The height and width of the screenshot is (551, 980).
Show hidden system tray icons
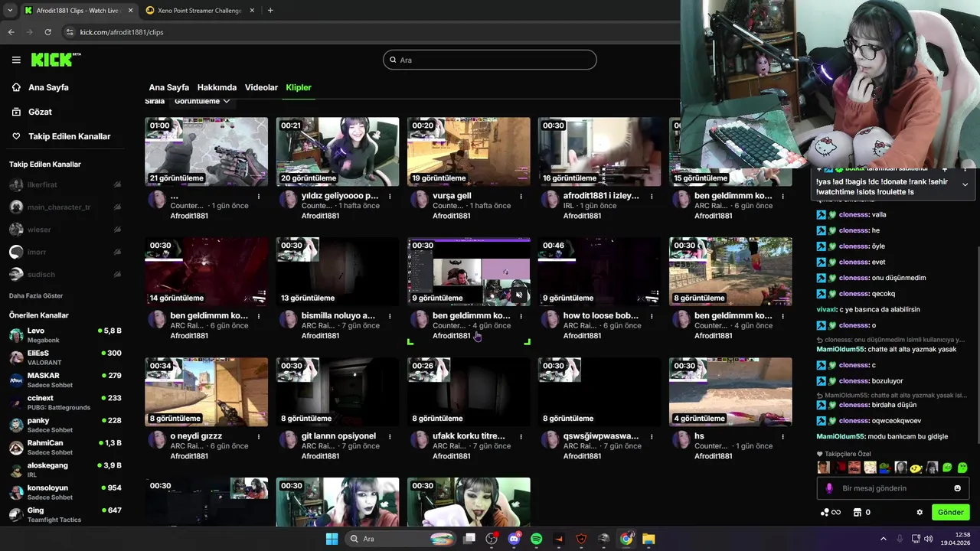(883, 539)
